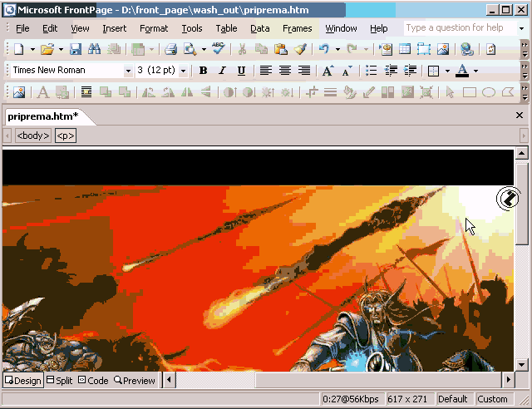Toggle bold formatting

tap(203, 71)
